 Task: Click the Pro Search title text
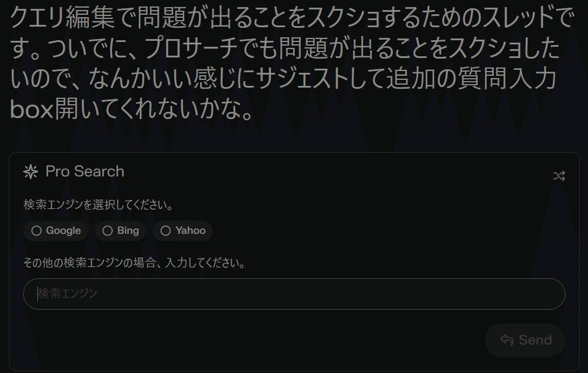(85, 172)
